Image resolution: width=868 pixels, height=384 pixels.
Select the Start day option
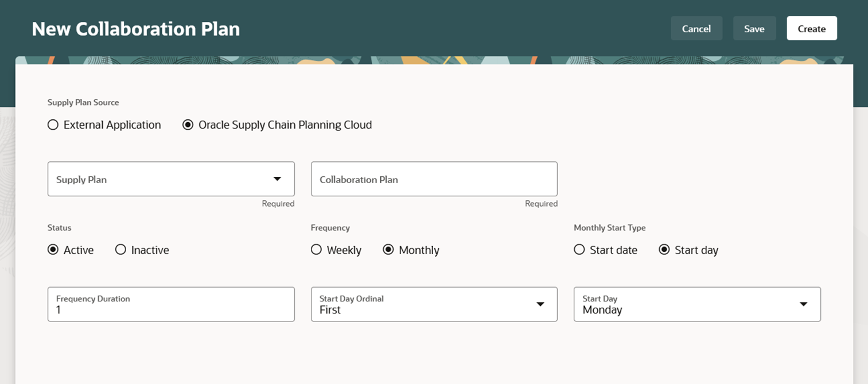point(664,250)
